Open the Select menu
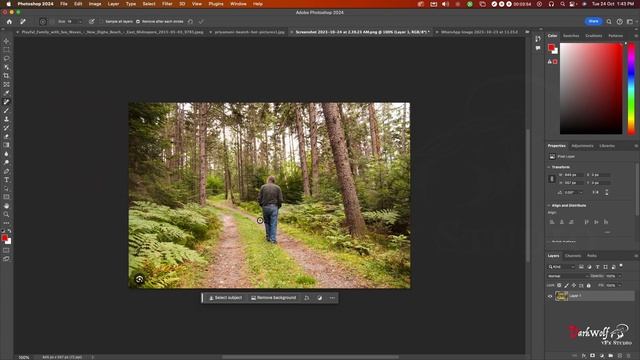This screenshot has height=360, width=640. [x=149, y=4]
